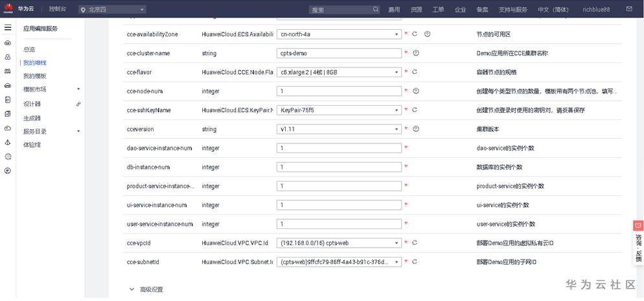Open 生成器 in the sidebar

tap(32, 118)
